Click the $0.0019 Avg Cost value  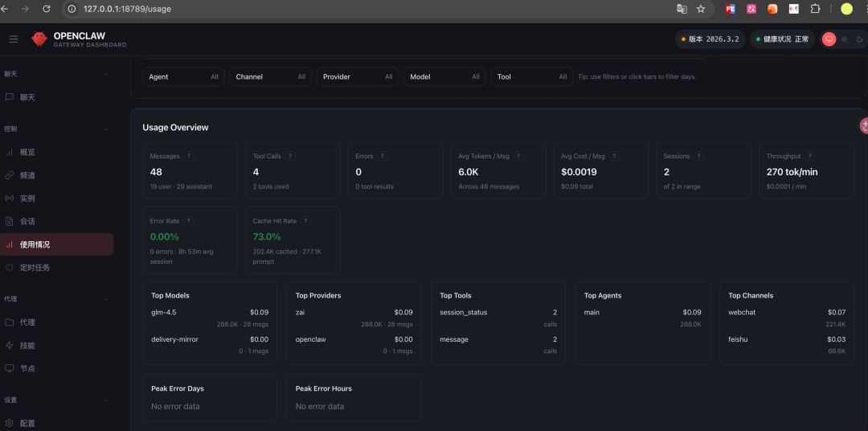click(579, 172)
